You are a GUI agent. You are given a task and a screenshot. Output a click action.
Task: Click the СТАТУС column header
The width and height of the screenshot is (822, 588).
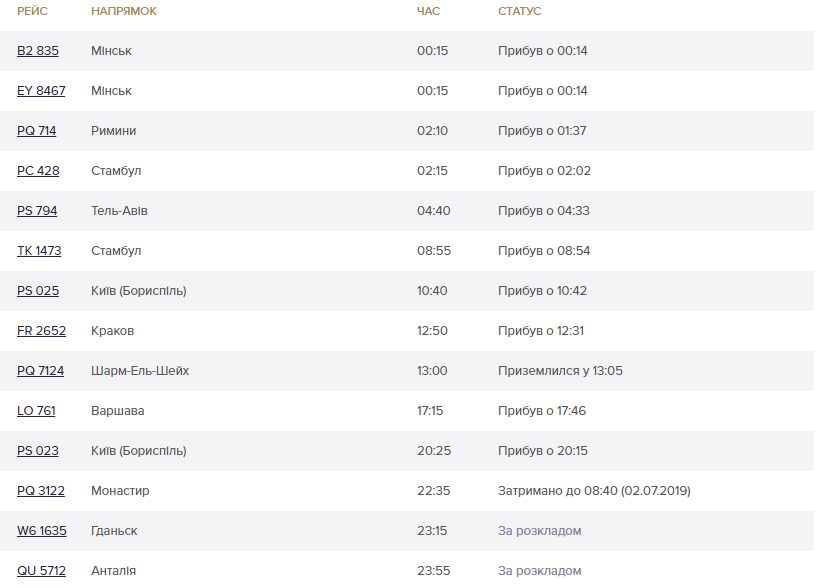tap(520, 11)
